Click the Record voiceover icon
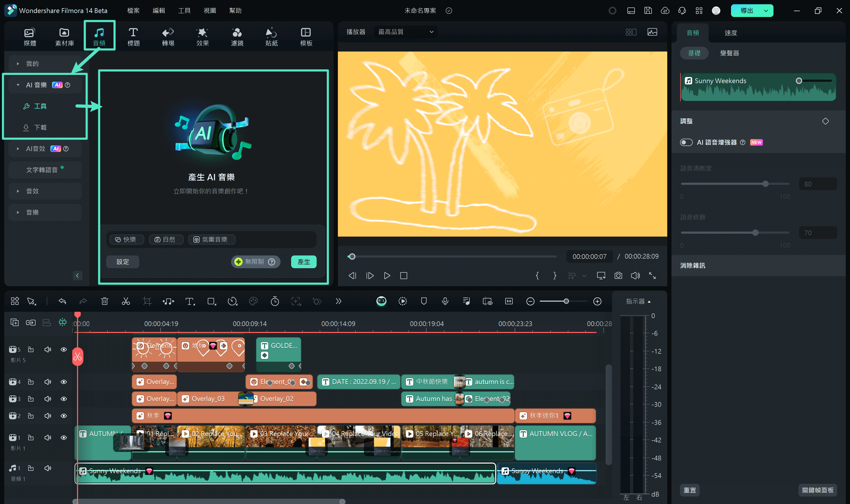The image size is (850, 504). coord(445,301)
